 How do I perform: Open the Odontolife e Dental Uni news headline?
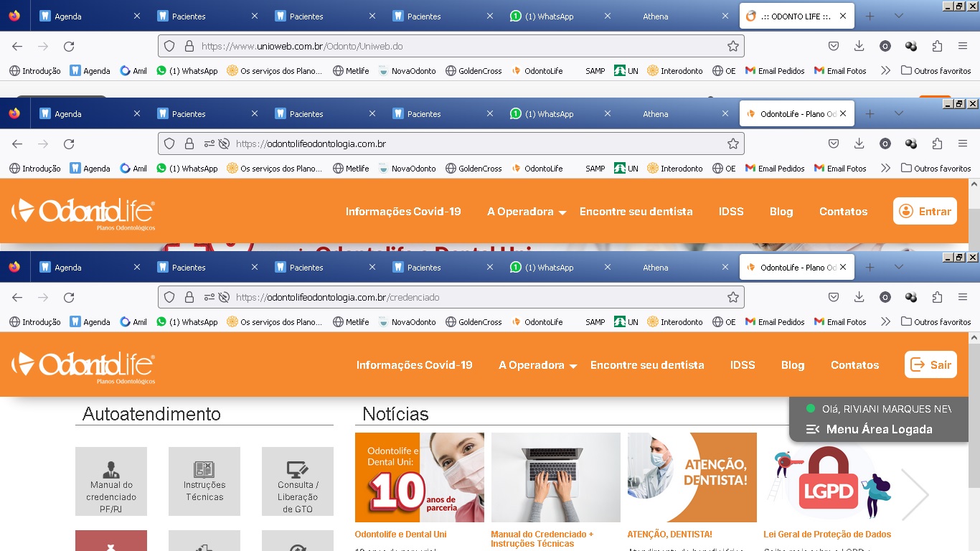click(400, 534)
